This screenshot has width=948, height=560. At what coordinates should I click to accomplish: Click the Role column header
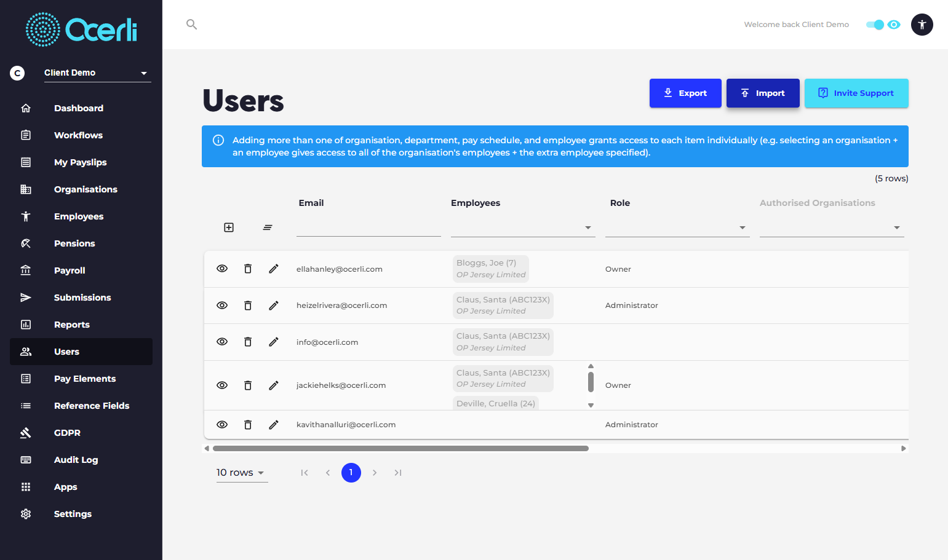(620, 203)
